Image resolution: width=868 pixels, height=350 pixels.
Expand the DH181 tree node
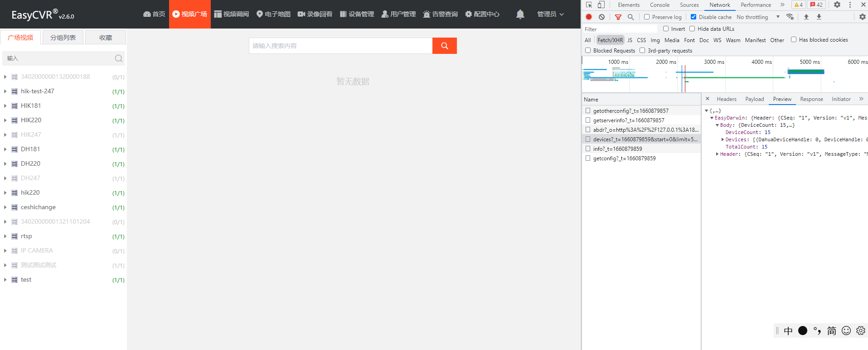pos(5,149)
